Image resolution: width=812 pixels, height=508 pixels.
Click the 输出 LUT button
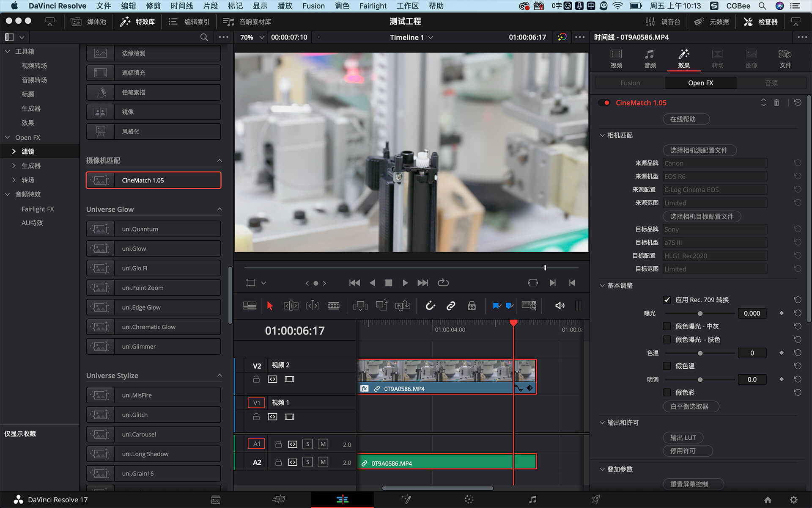pyautogui.click(x=683, y=438)
